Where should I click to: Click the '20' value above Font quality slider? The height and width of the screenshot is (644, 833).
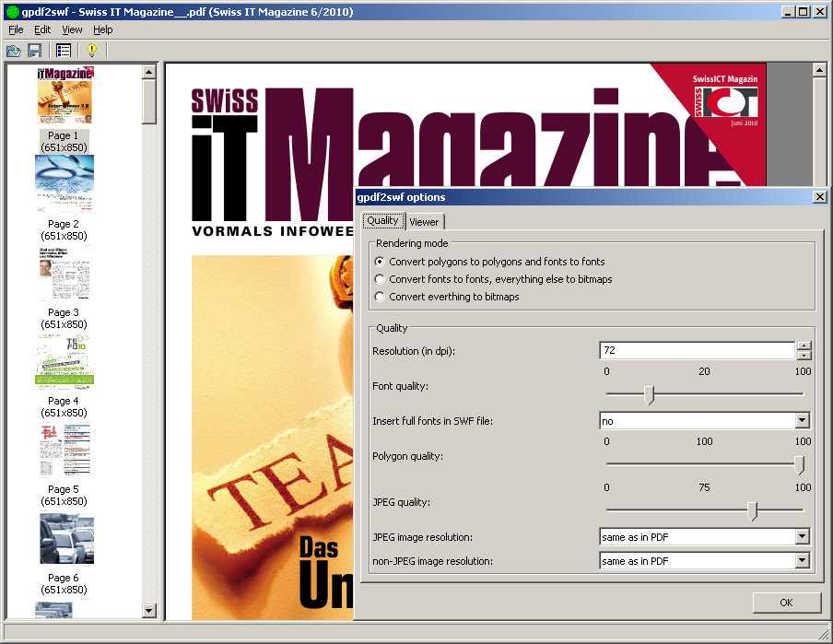pos(704,371)
